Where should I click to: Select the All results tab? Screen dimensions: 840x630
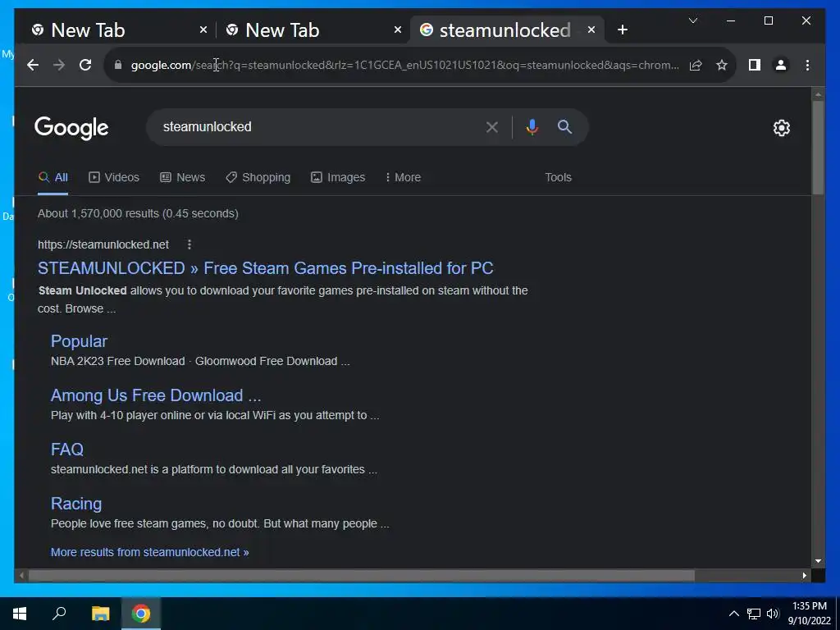coord(53,177)
